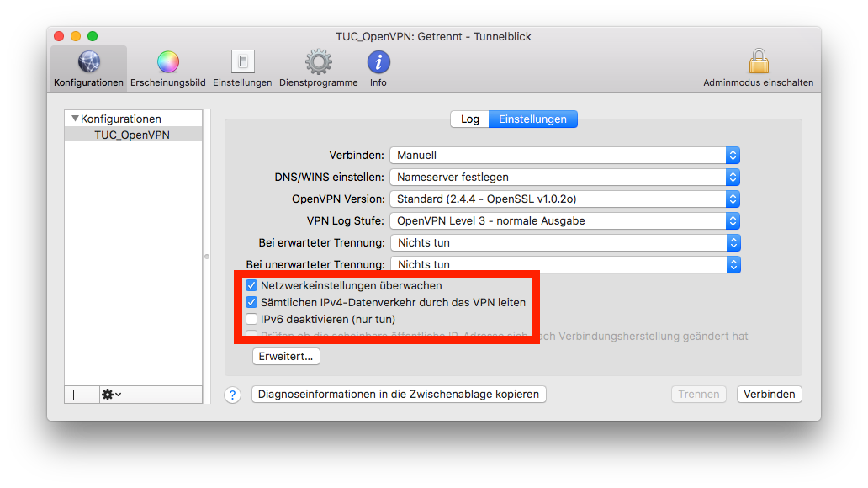Click the Erweitert… button

[x=286, y=357]
